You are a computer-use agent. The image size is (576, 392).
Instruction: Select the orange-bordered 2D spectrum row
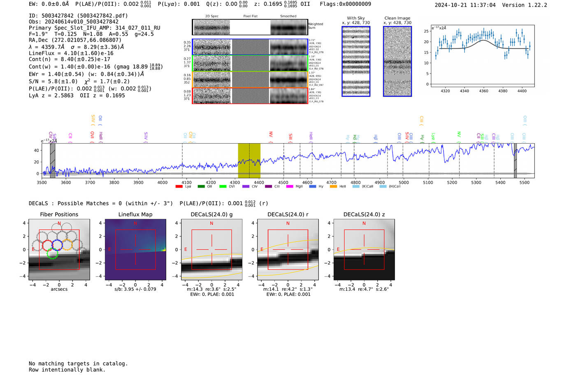(x=250, y=79)
